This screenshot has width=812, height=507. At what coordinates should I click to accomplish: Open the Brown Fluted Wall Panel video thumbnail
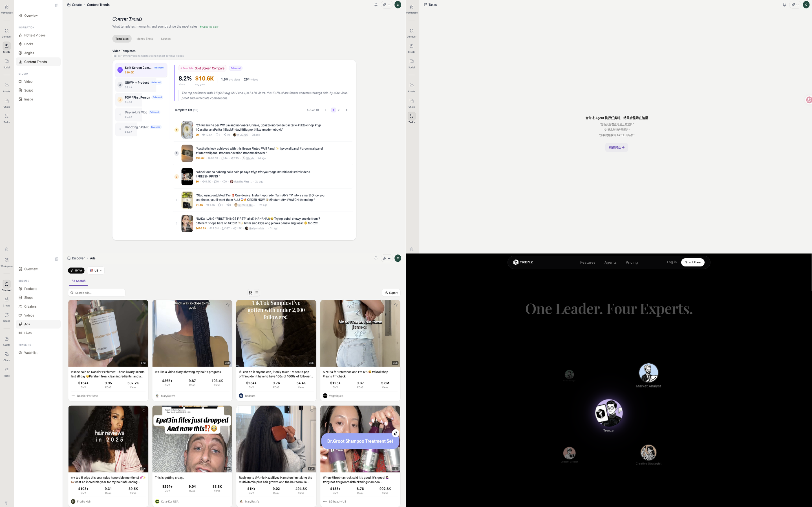click(x=187, y=153)
